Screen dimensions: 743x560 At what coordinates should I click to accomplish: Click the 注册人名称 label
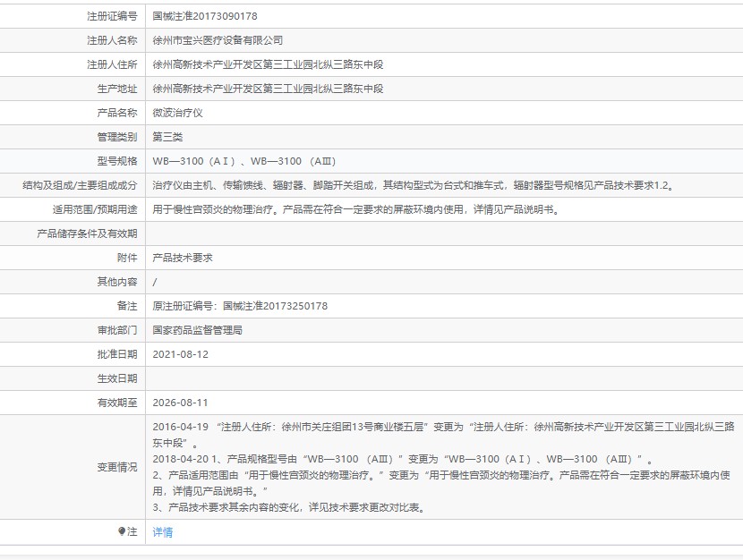pos(112,40)
